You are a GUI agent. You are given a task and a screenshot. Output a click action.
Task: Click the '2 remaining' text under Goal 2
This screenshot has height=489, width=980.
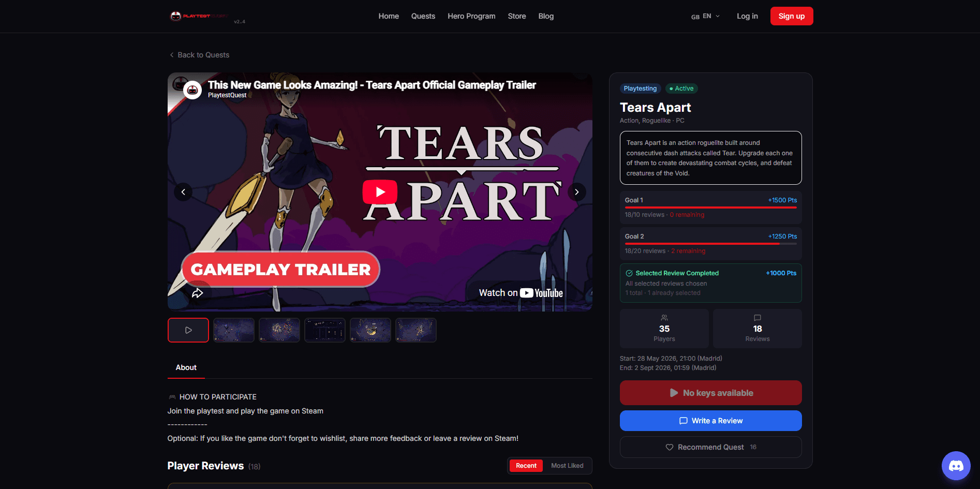pos(688,251)
